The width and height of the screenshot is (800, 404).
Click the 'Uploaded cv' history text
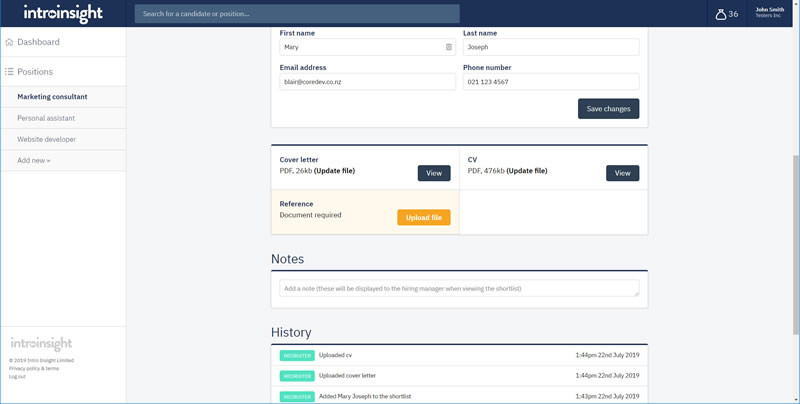tap(335, 355)
